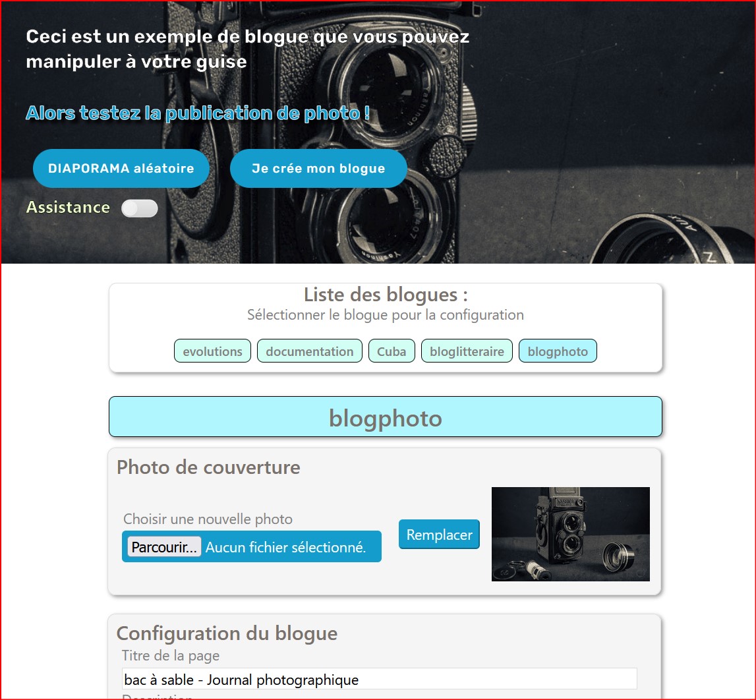Select the documentation blog
Image resolution: width=756 pixels, height=700 pixels.
coord(309,351)
